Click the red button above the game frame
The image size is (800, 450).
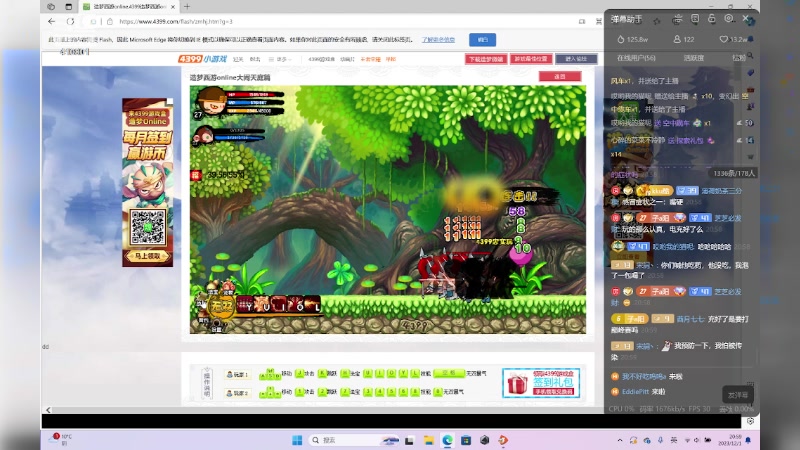click(560, 77)
